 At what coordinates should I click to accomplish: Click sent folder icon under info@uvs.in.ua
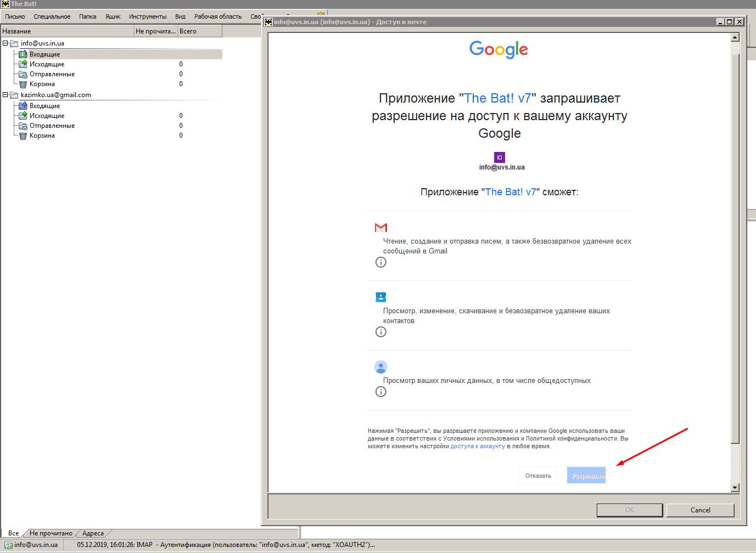click(x=23, y=74)
